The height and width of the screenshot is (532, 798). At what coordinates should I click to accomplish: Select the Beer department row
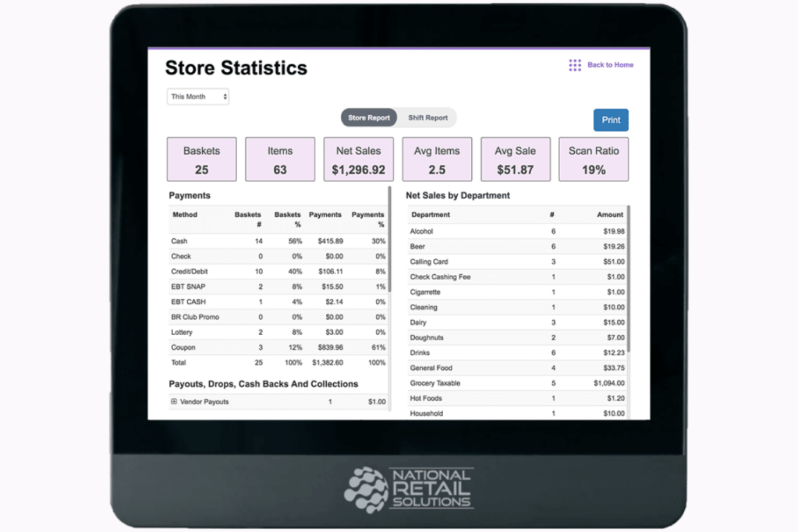(517, 246)
